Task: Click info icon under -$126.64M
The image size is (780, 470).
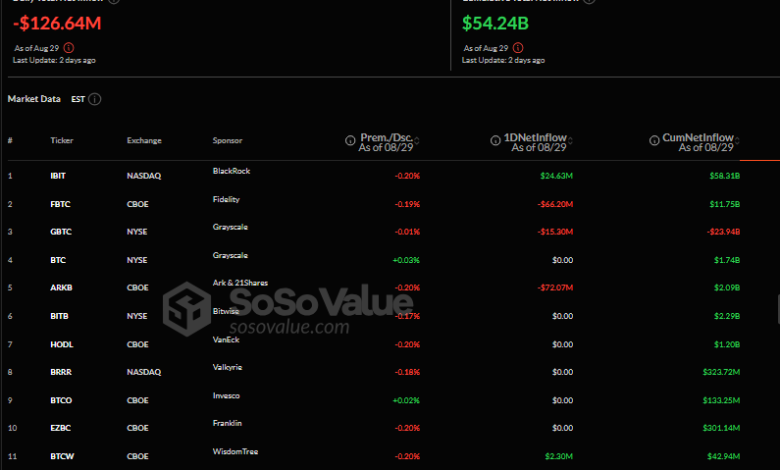Action: point(69,48)
